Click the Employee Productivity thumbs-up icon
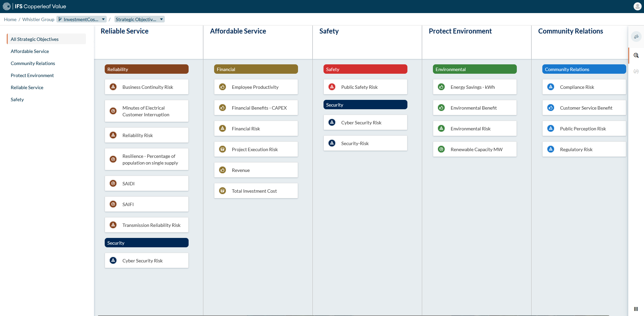 222,87
